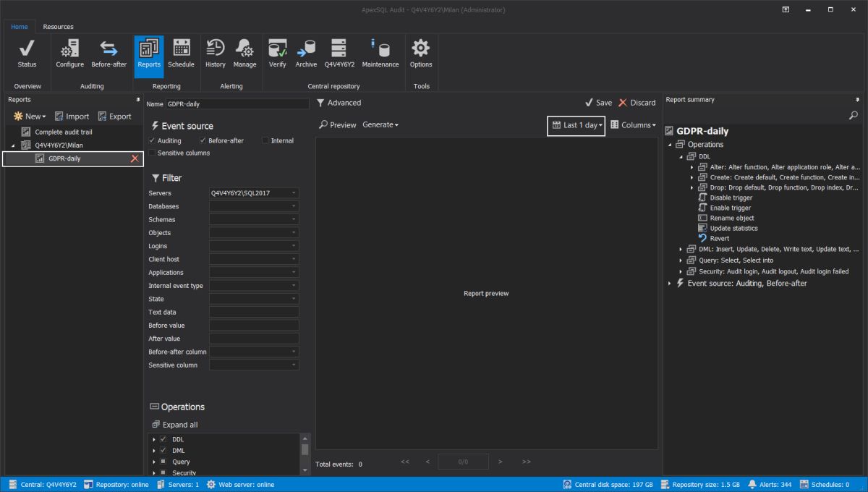The width and height of the screenshot is (868, 492).
Task: Toggle the Query operations checkbox
Action: click(x=163, y=462)
